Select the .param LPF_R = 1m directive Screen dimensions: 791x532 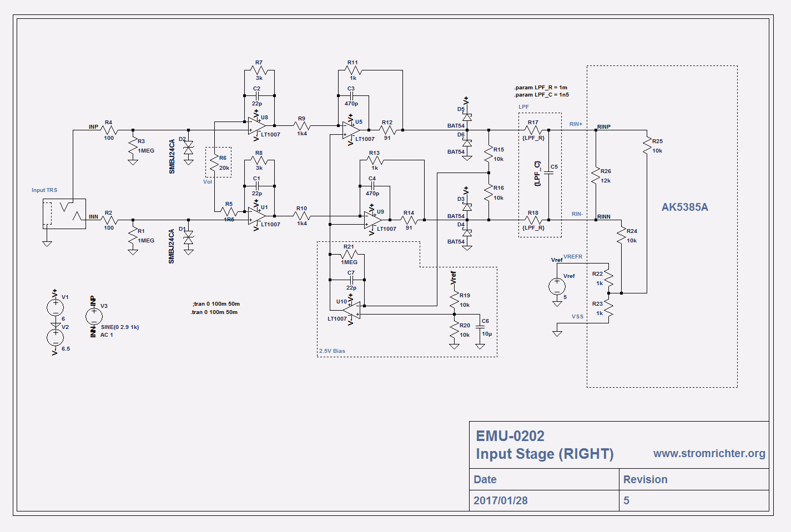click(x=540, y=88)
